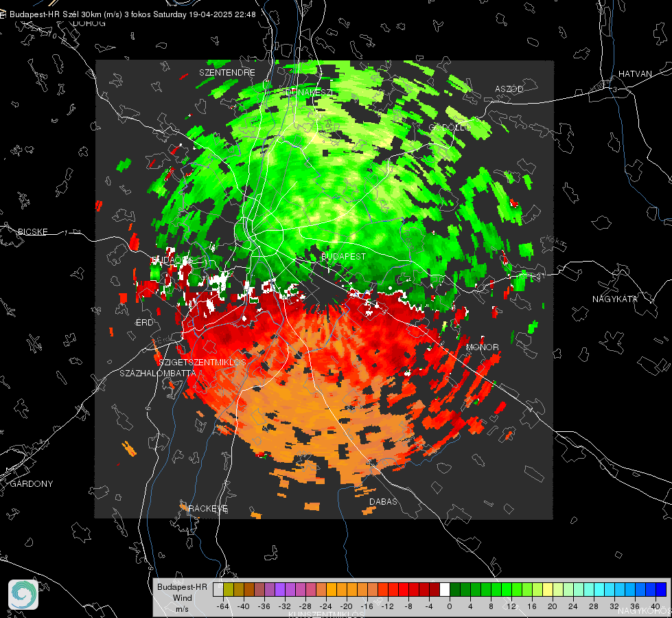Click the 'BUDAPEST' city label
This screenshot has height=618, width=672.
point(343,256)
